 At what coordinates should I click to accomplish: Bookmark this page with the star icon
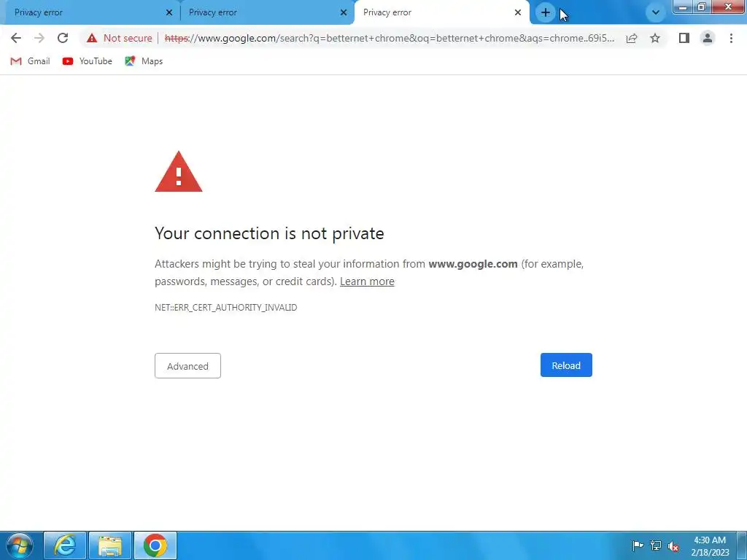click(655, 38)
